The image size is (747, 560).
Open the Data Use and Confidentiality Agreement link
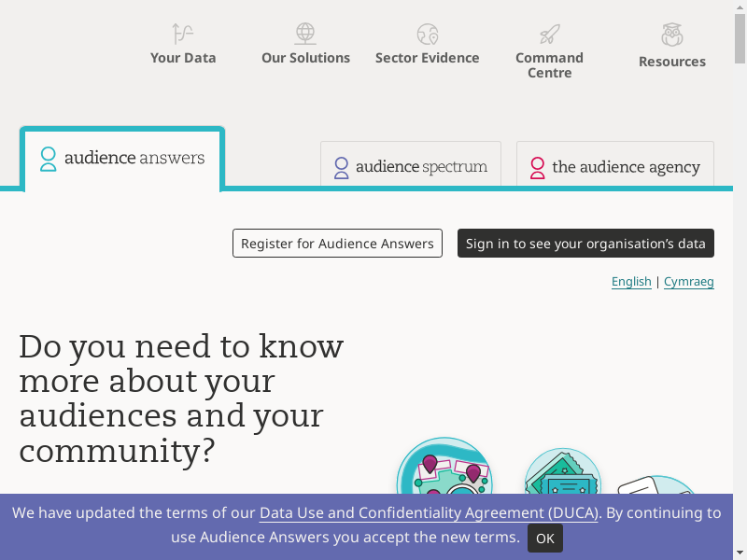(430, 513)
